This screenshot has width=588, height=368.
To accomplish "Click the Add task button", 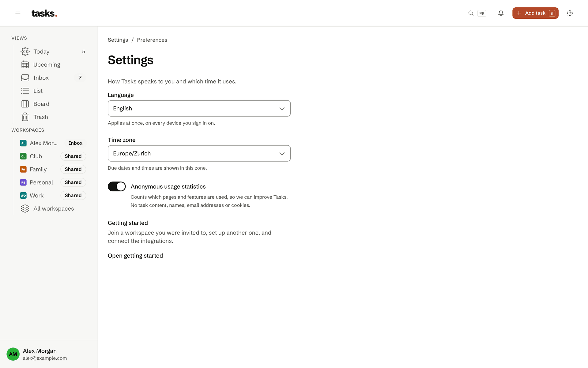I will click(x=535, y=13).
